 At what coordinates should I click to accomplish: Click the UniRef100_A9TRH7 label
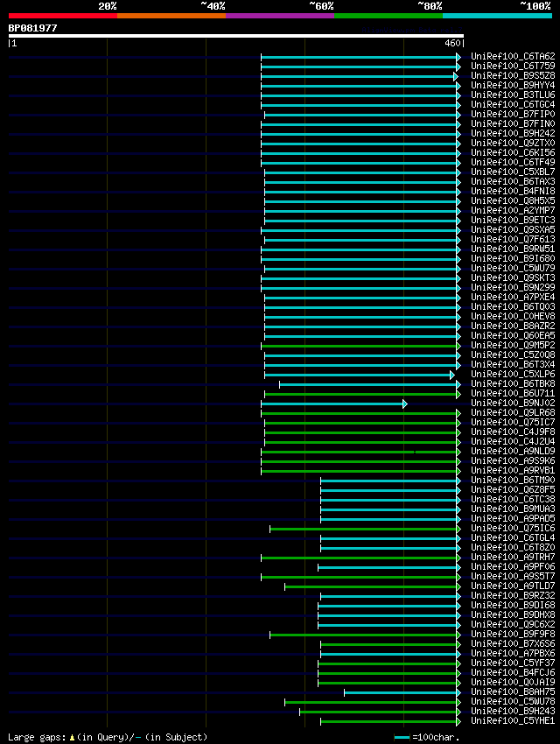click(x=513, y=557)
